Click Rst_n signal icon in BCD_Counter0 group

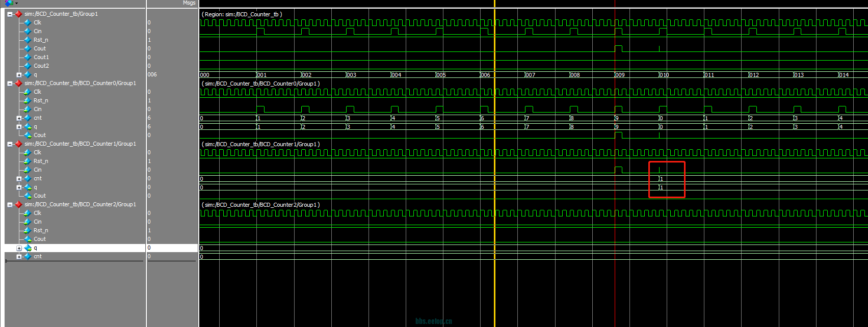[28, 101]
